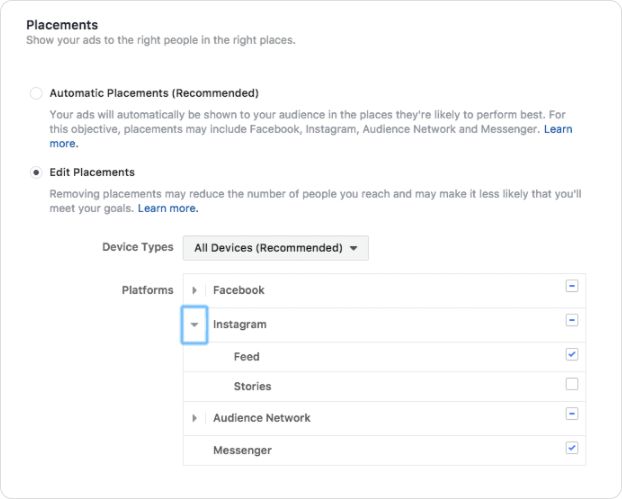The width and height of the screenshot is (622, 499).
Task: Toggle the Instagram platform checkbox
Action: click(x=571, y=321)
